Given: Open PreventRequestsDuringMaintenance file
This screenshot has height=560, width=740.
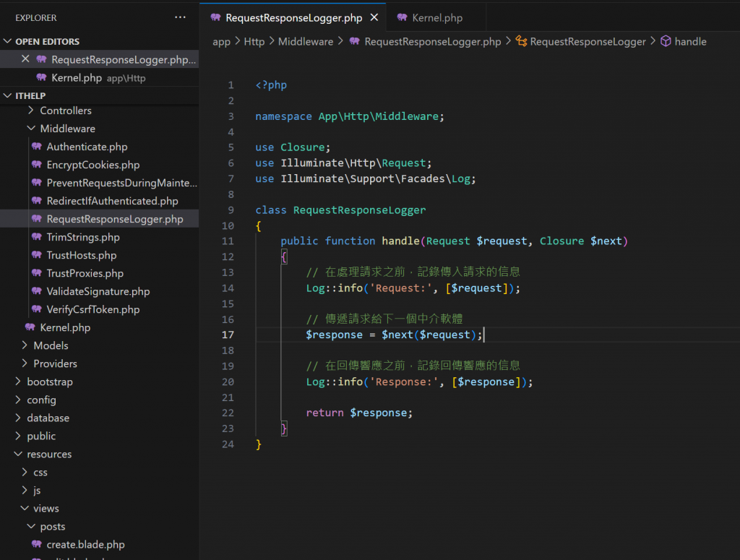Looking at the screenshot, I should [x=99, y=183].
